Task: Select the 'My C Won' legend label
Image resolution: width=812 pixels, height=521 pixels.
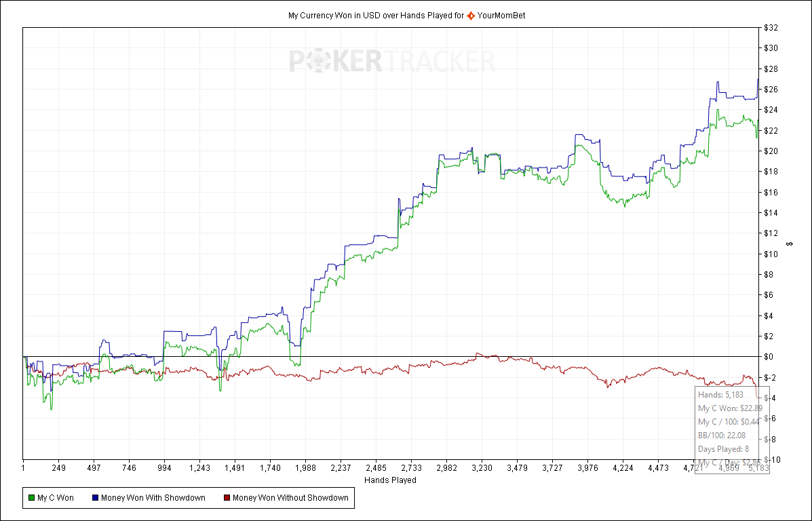Action: tap(56, 498)
